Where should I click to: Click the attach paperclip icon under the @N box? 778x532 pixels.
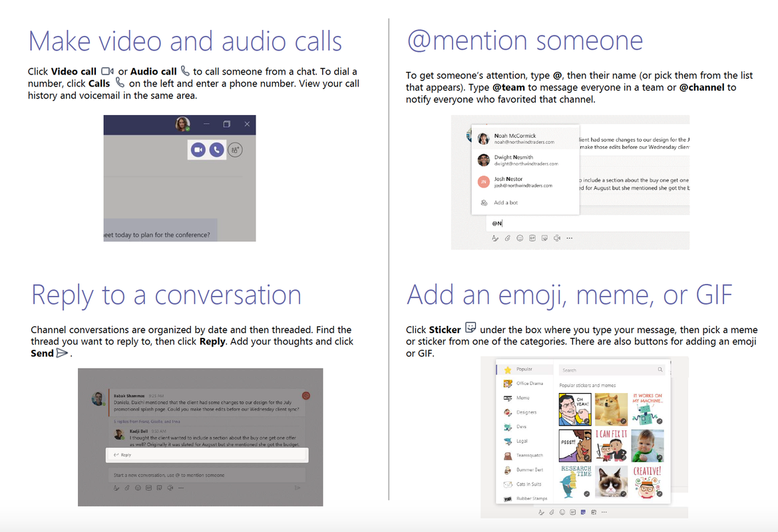click(x=507, y=237)
